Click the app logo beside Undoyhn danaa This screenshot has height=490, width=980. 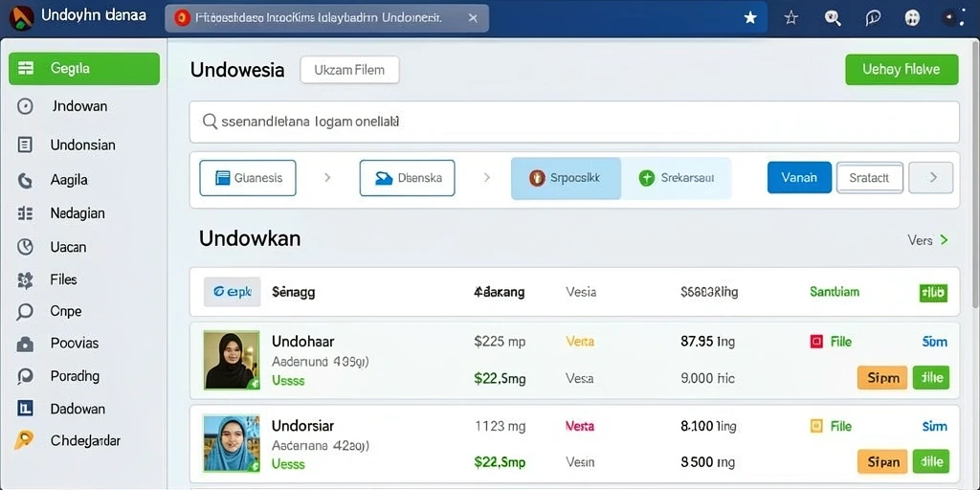tap(21, 17)
